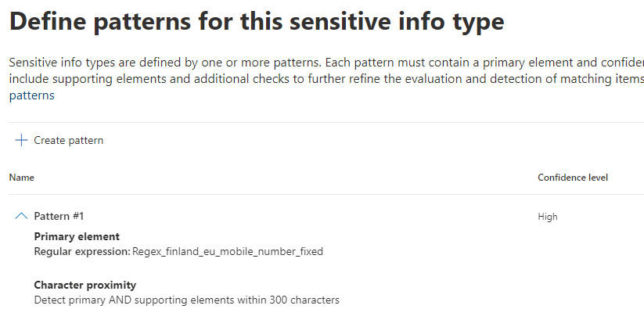Click the Name column header
Viewport: 644px width, 327px height.
(x=21, y=178)
